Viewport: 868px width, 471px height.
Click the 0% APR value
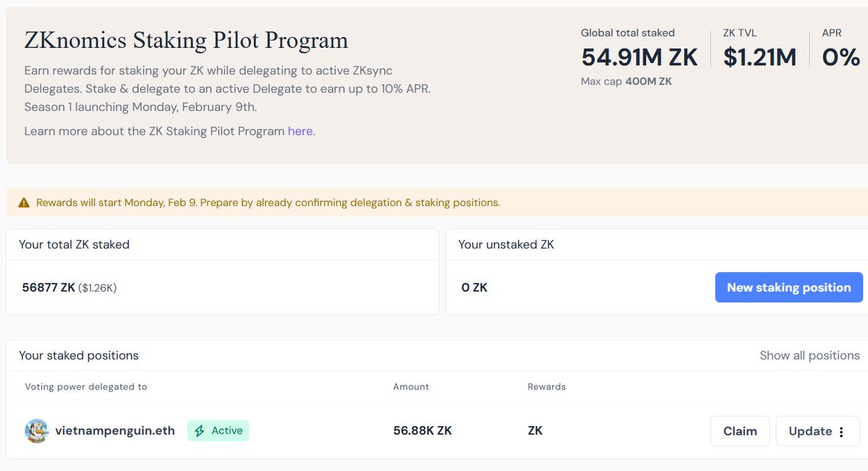(x=841, y=57)
